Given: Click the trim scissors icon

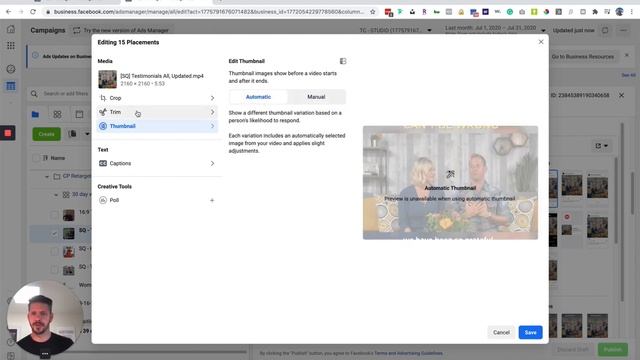Looking at the screenshot, I should coord(103,112).
